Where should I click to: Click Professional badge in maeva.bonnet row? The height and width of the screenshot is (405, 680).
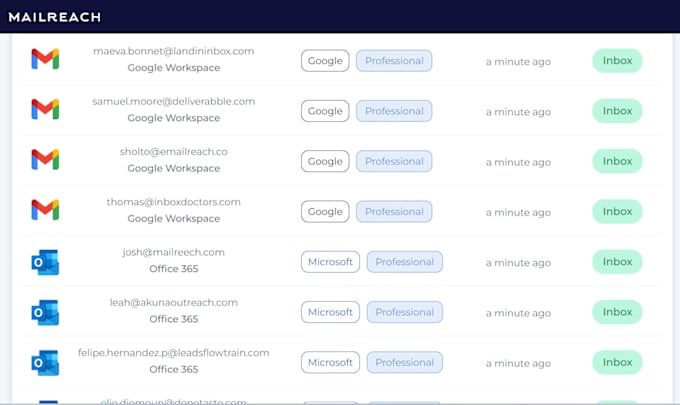click(x=394, y=61)
